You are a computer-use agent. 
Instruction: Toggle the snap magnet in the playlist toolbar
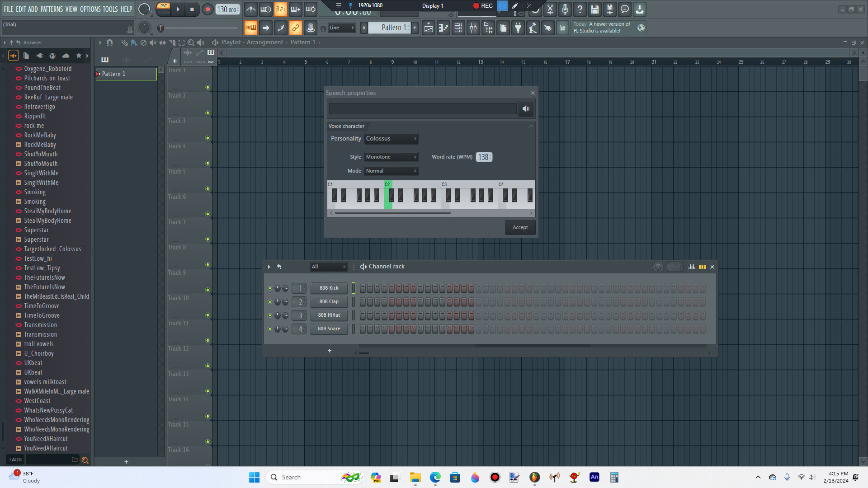pos(109,42)
